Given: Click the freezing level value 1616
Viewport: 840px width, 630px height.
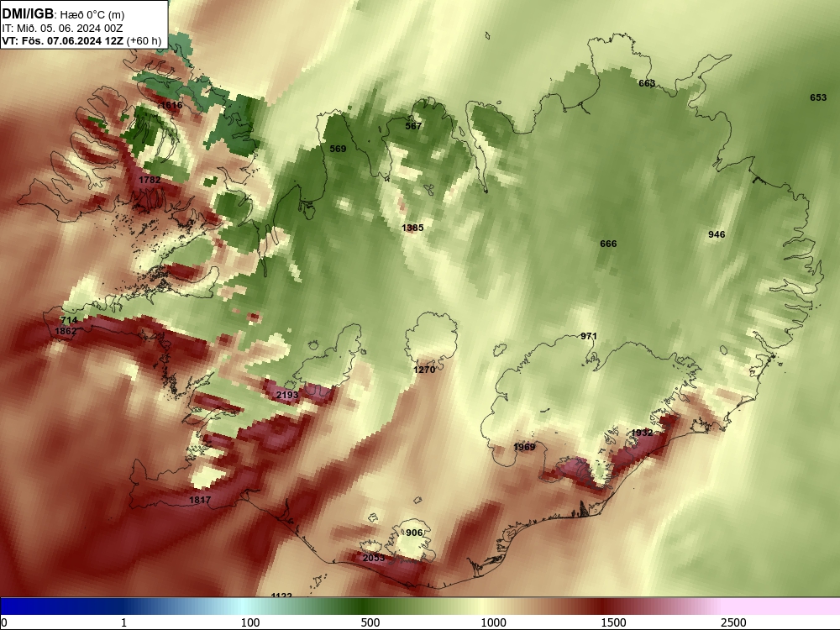Looking at the screenshot, I should click(x=171, y=105).
